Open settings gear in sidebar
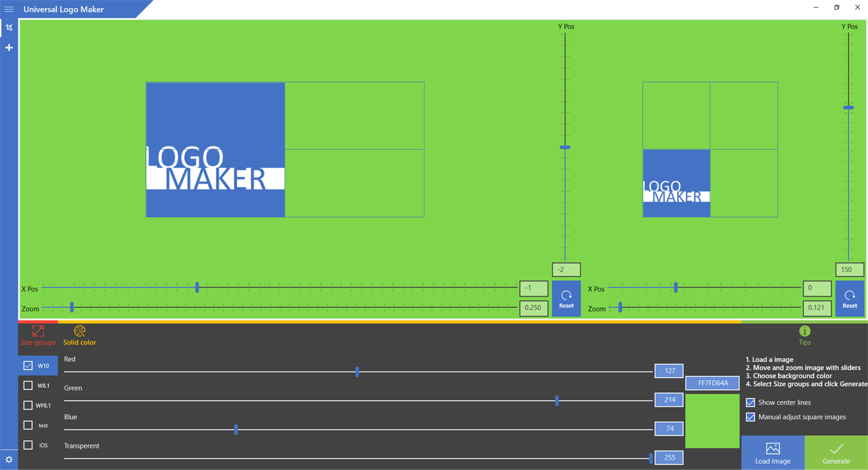868x470 pixels. tap(9, 460)
